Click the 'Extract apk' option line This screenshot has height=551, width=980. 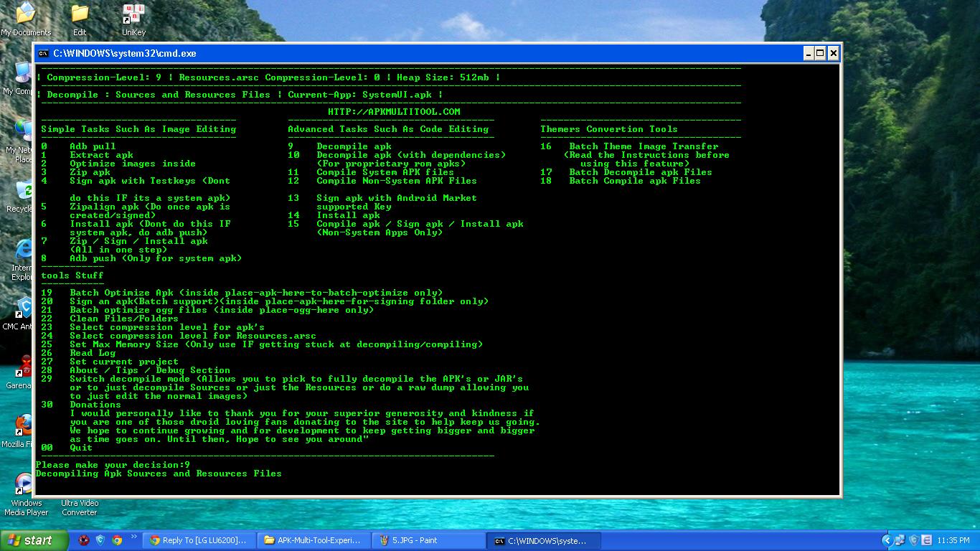(x=87, y=155)
